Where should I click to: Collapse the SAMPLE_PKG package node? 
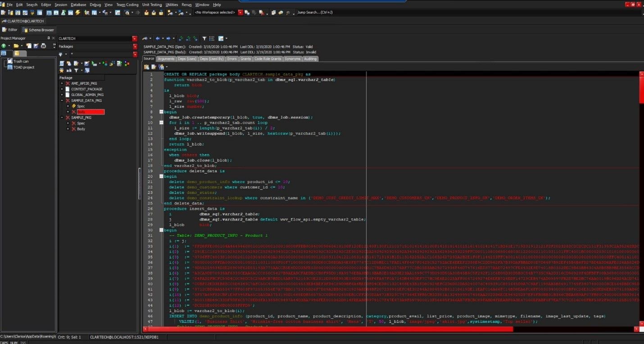tap(62, 118)
